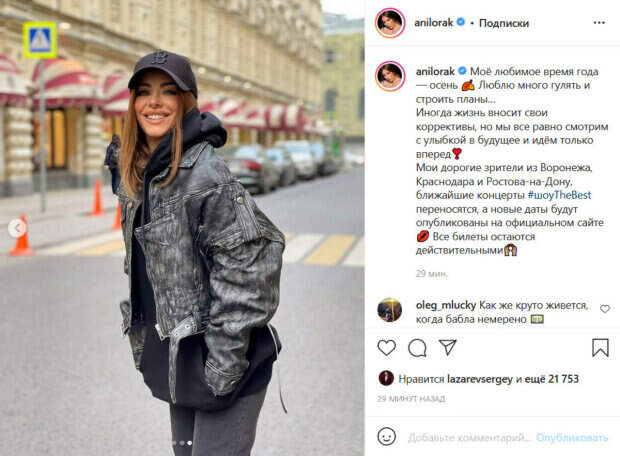Like the post with the heart icon

click(x=386, y=348)
